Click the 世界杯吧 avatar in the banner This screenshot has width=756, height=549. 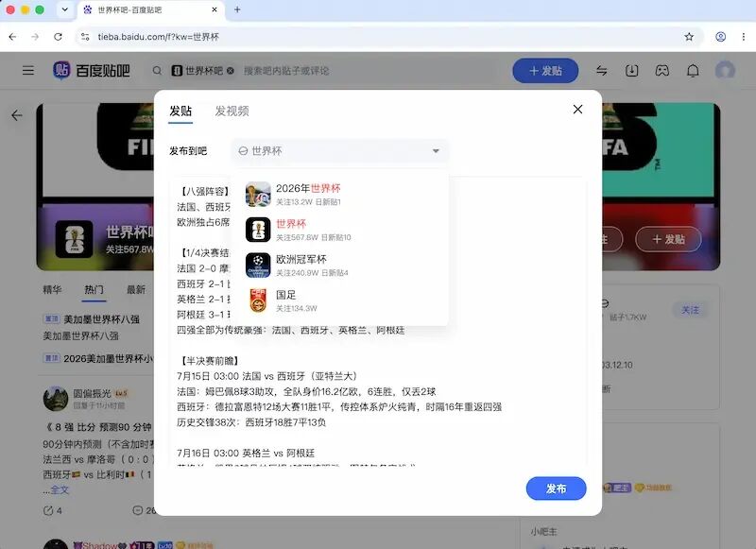(x=75, y=239)
